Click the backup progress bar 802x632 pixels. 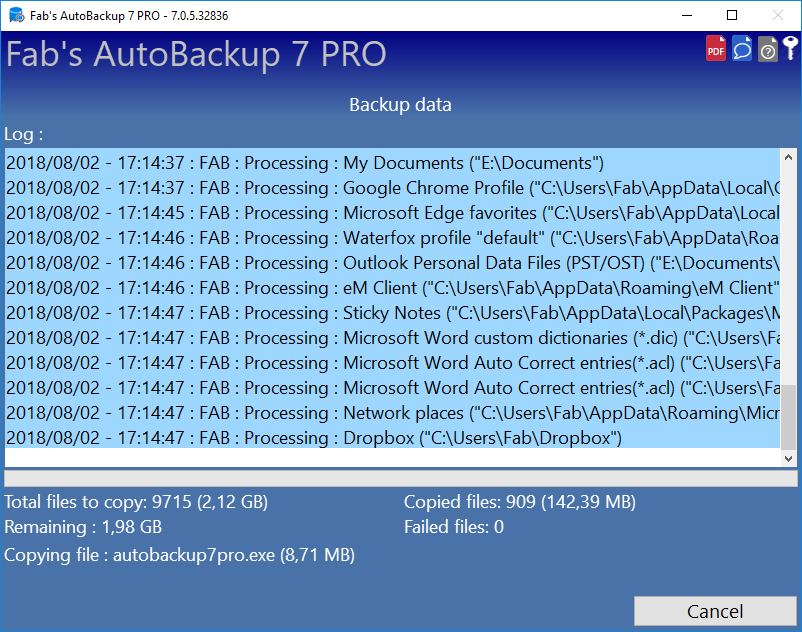click(x=401, y=479)
